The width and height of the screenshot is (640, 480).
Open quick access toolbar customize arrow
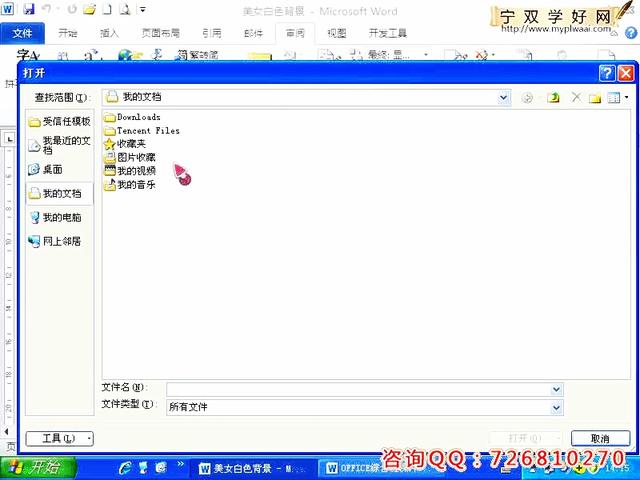(143, 9)
